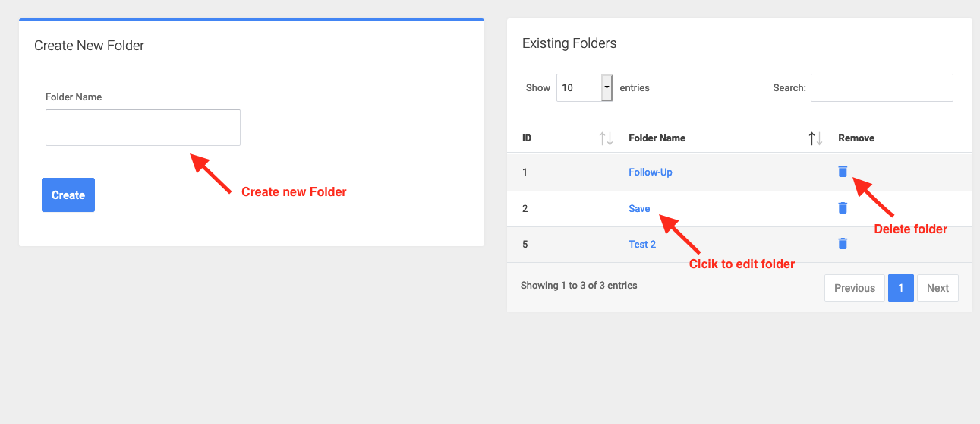Open the Test 2 folder link
This screenshot has width=980, height=424.
[642, 244]
